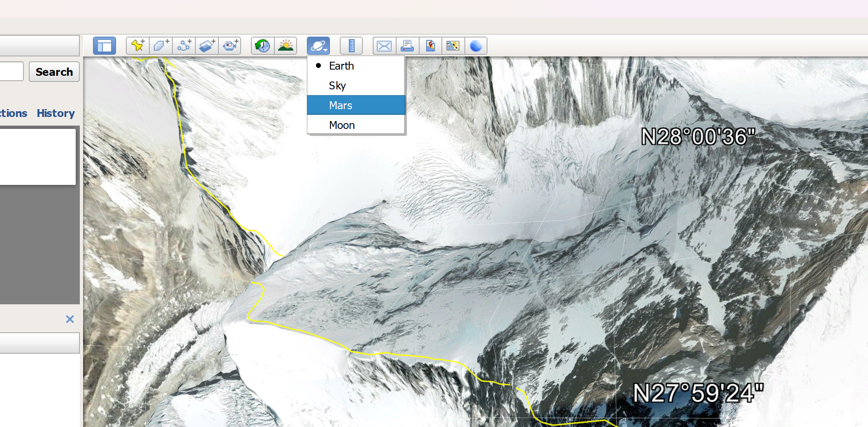The height and width of the screenshot is (427, 868).
Task: Focus the search input field
Action: (x=11, y=72)
